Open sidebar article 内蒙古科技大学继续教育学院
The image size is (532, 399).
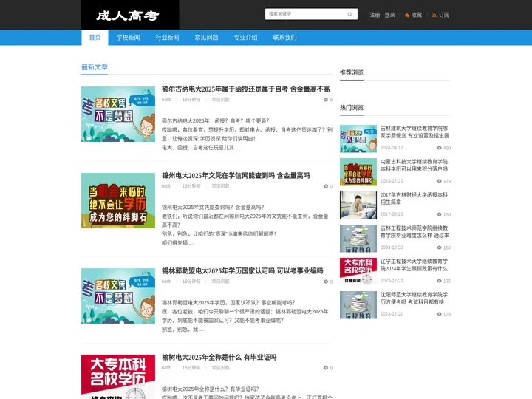414,166
